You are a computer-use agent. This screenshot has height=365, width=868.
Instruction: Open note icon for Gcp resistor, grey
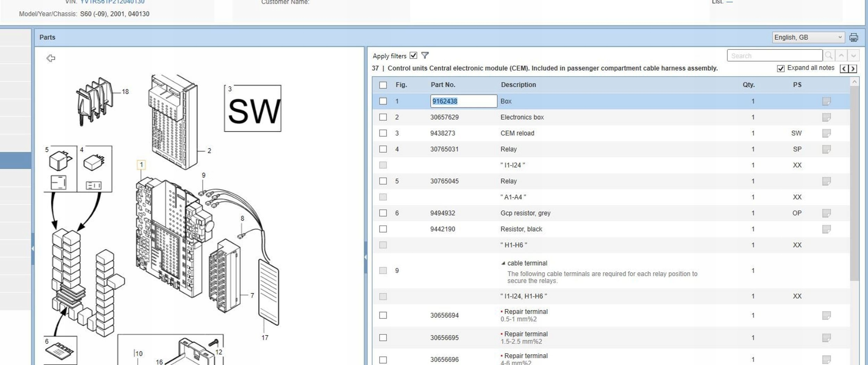point(826,213)
